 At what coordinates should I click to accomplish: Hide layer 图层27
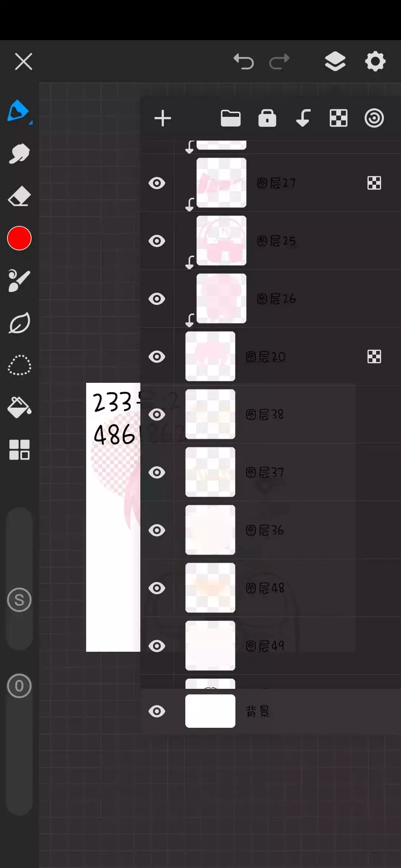point(157,183)
